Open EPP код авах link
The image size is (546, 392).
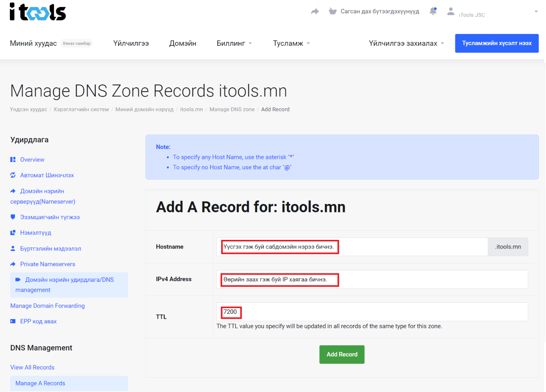tap(38, 321)
